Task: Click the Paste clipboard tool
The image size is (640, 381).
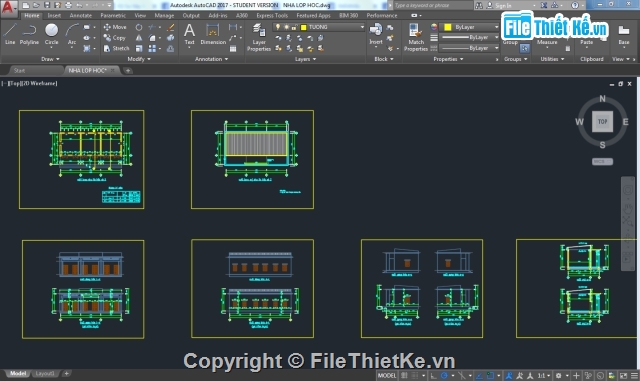Action: (587, 42)
